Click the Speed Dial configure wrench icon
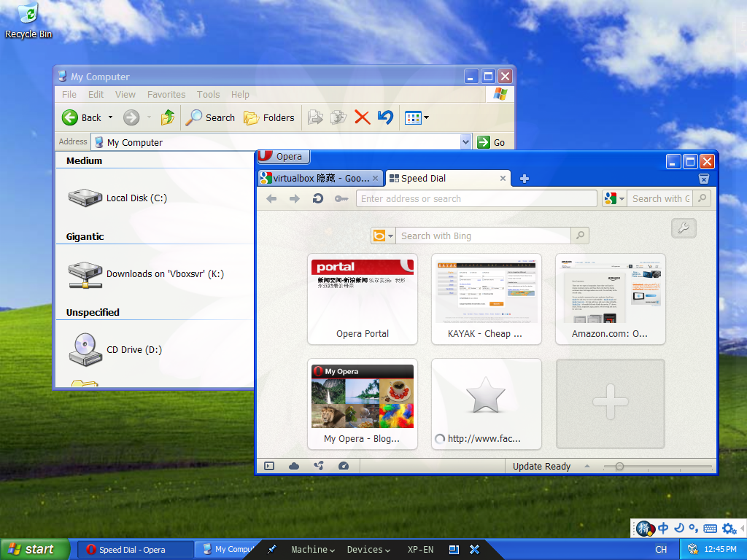Image resolution: width=747 pixels, height=560 pixels. coord(684,228)
